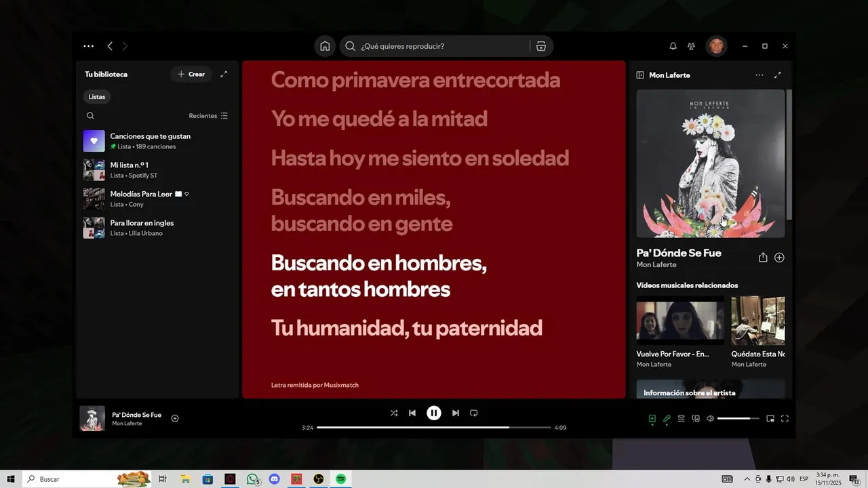868x488 pixels.
Task: Open the friend activity icon
Action: tap(691, 46)
